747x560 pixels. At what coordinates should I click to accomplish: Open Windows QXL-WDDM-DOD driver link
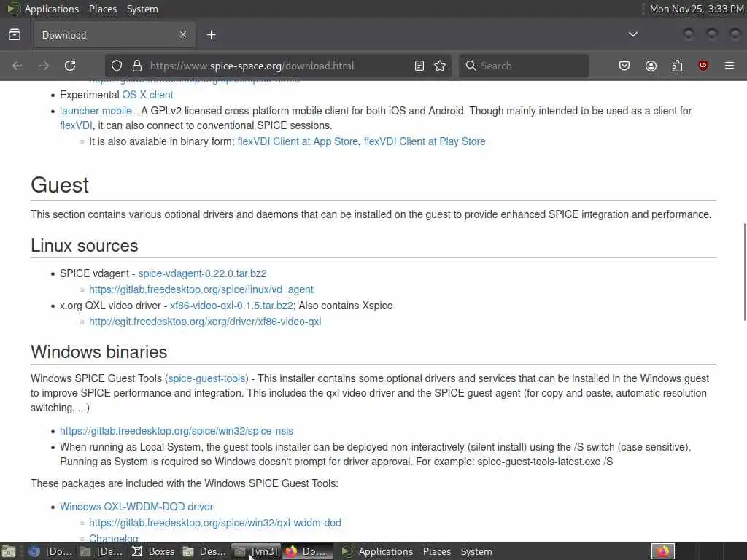click(136, 507)
